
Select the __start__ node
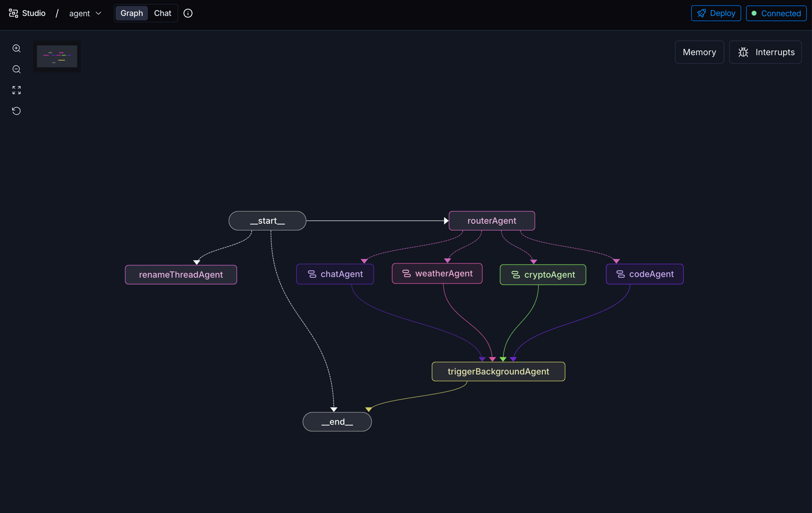(267, 221)
